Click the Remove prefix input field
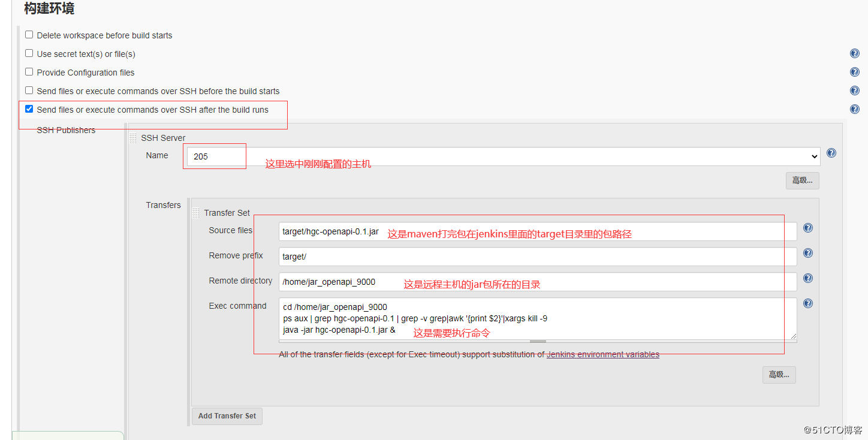The width and height of the screenshot is (868, 440). tap(538, 257)
